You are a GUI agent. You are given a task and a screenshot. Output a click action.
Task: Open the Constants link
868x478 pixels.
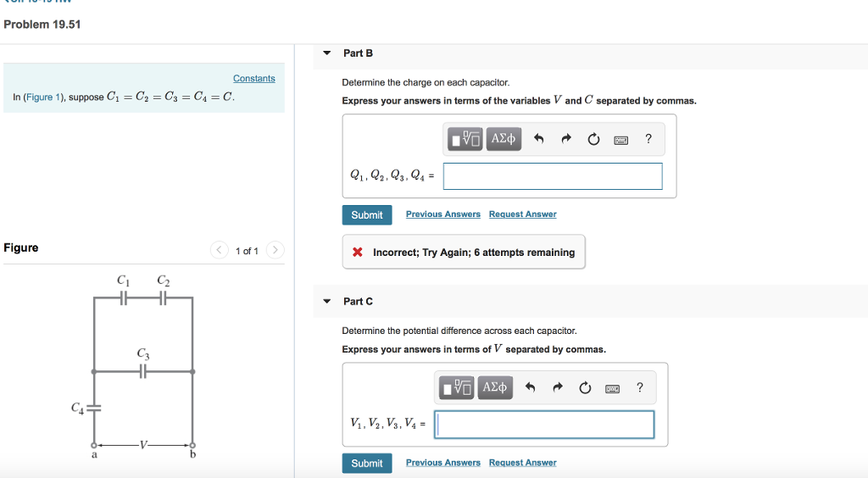(253, 79)
